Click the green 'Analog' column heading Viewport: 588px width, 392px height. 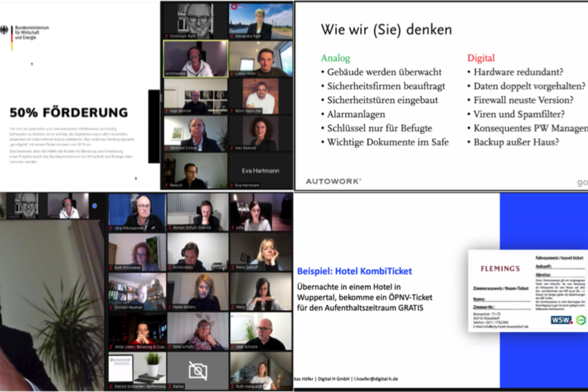(x=335, y=58)
